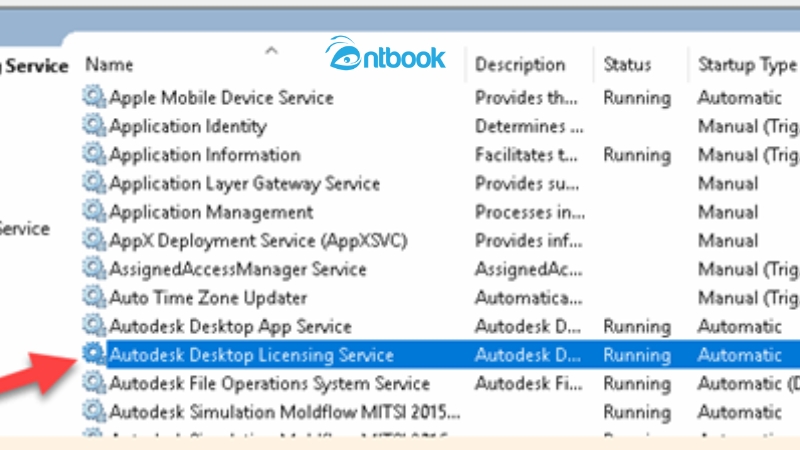
Task: Click 'Provides th...' description of Apple Mobile Device
Action: [x=526, y=97]
